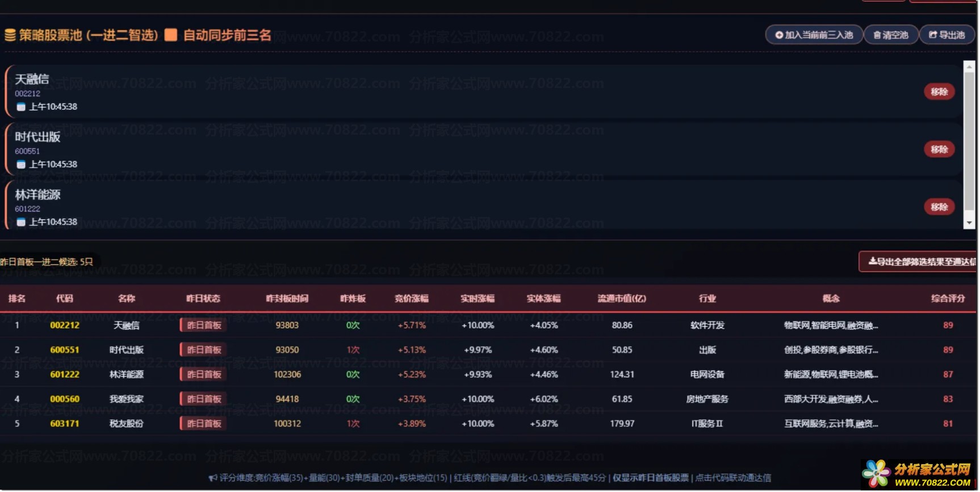This screenshot has height=492, width=980.
Task: Open stock code 603171 link
Action: point(65,424)
